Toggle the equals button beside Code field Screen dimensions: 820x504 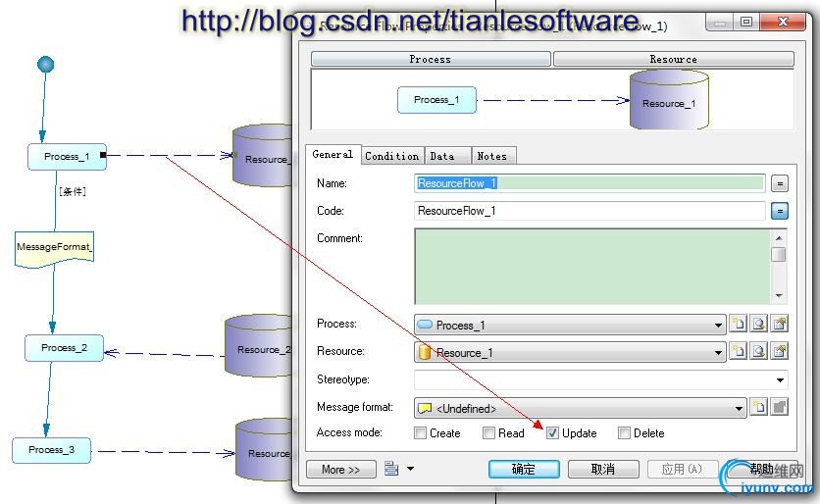(x=779, y=211)
